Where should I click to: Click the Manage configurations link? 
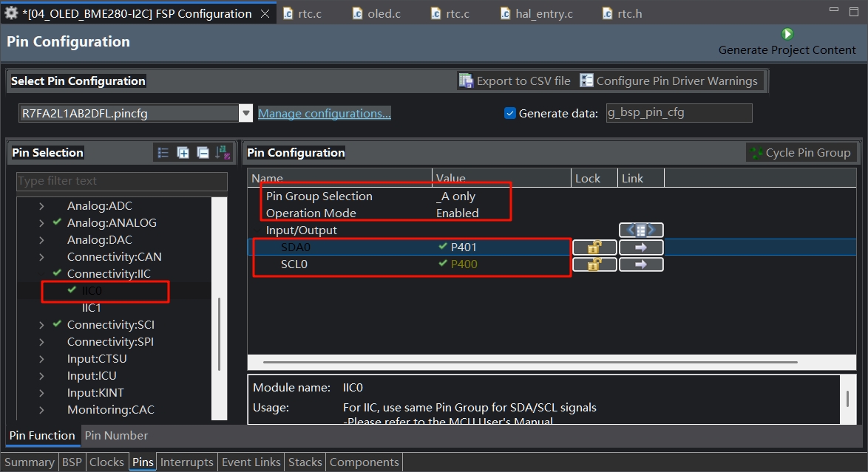[x=325, y=114]
